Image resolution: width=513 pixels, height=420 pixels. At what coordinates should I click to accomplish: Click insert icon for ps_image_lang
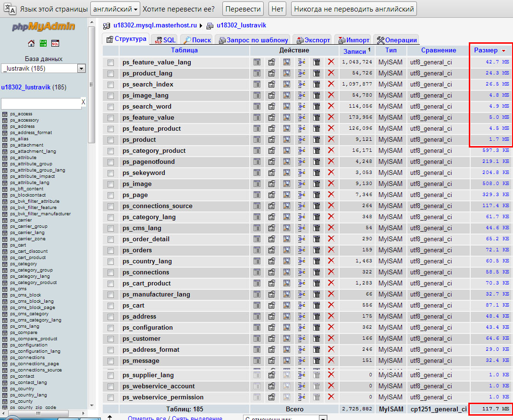click(x=302, y=95)
